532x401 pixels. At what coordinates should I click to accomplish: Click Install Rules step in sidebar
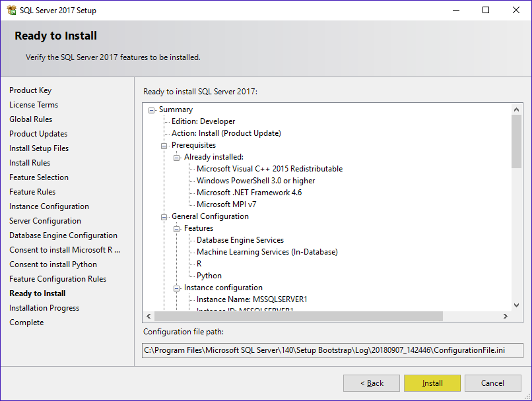point(30,163)
